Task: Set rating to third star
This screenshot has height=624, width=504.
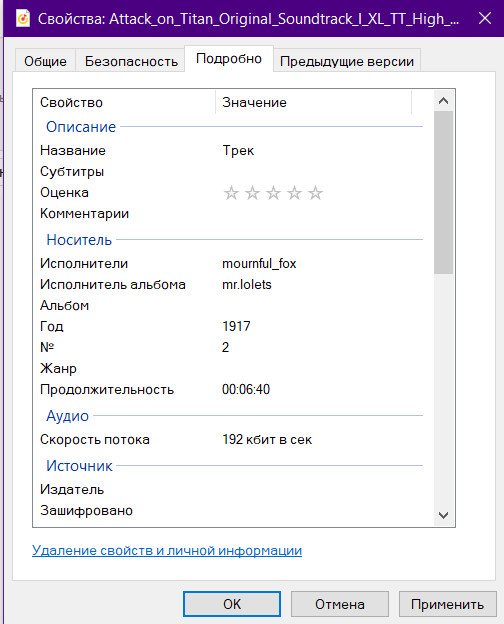Action: (273, 193)
